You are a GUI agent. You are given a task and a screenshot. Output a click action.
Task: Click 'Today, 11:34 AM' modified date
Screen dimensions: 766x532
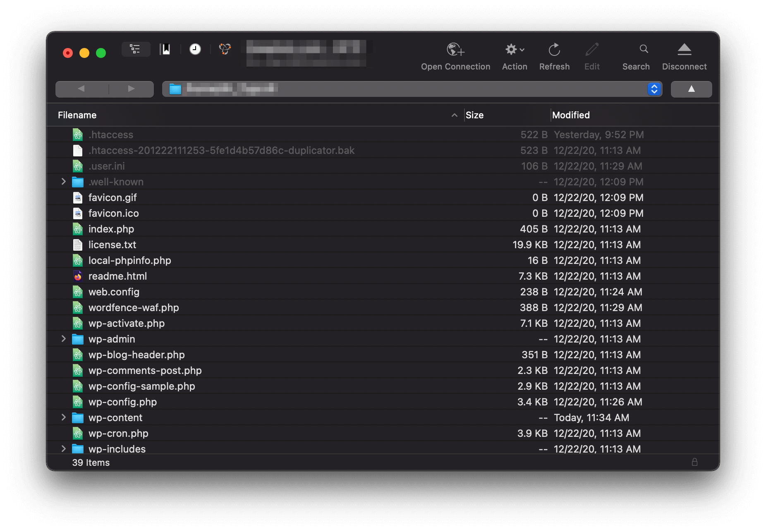tap(591, 417)
